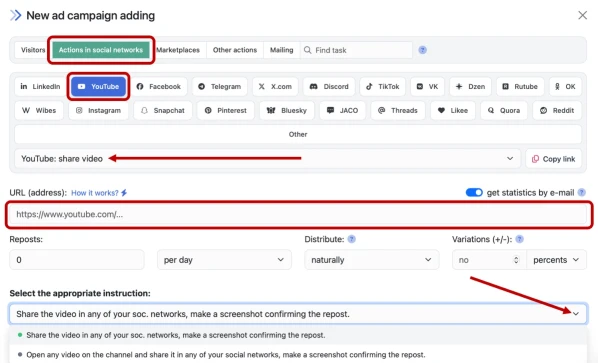Click the help icon next to Variations
Viewport: 598px width, 363px height.
tap(519, 239)
